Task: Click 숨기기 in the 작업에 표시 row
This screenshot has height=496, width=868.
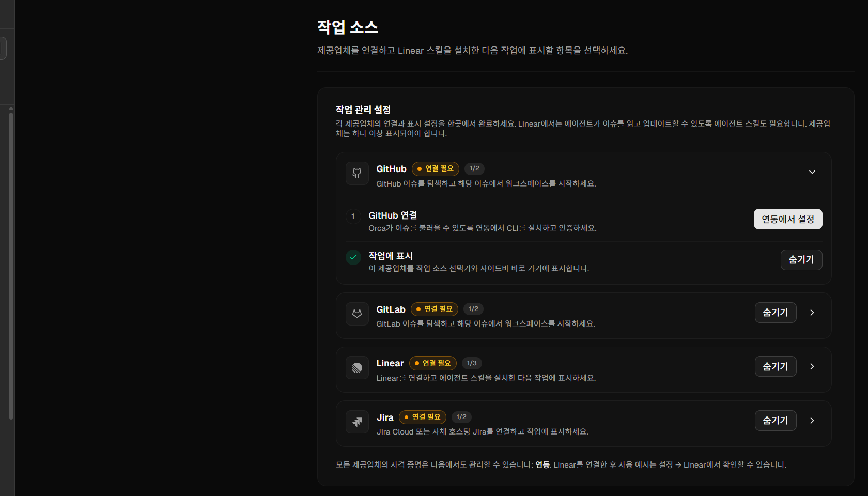Action: [x=801, y=259]
